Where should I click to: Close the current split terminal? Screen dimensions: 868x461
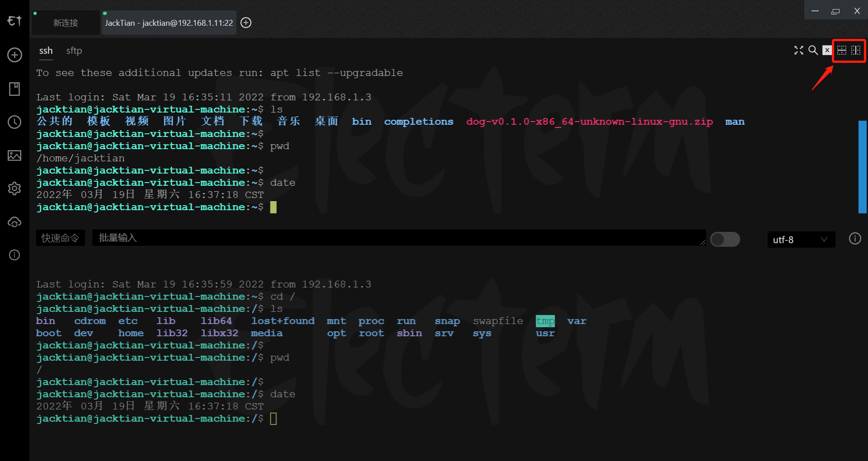827,50
